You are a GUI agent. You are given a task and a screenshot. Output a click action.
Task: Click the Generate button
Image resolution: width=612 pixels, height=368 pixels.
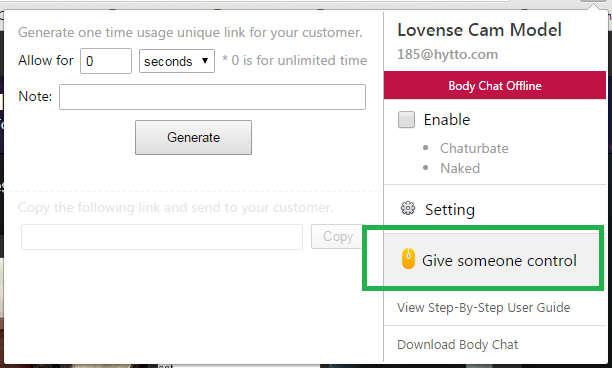coord(194,137)
